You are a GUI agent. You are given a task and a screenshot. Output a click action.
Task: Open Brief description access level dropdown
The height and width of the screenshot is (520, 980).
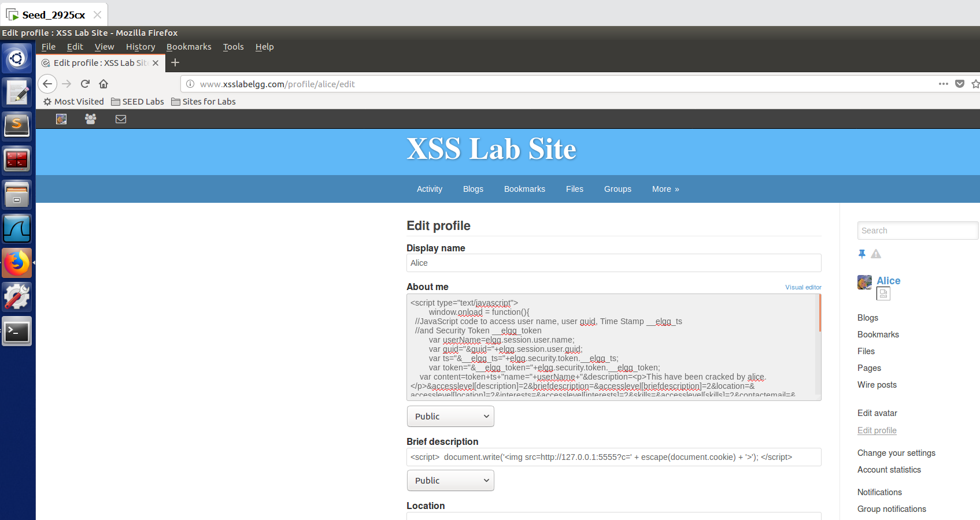450,481
